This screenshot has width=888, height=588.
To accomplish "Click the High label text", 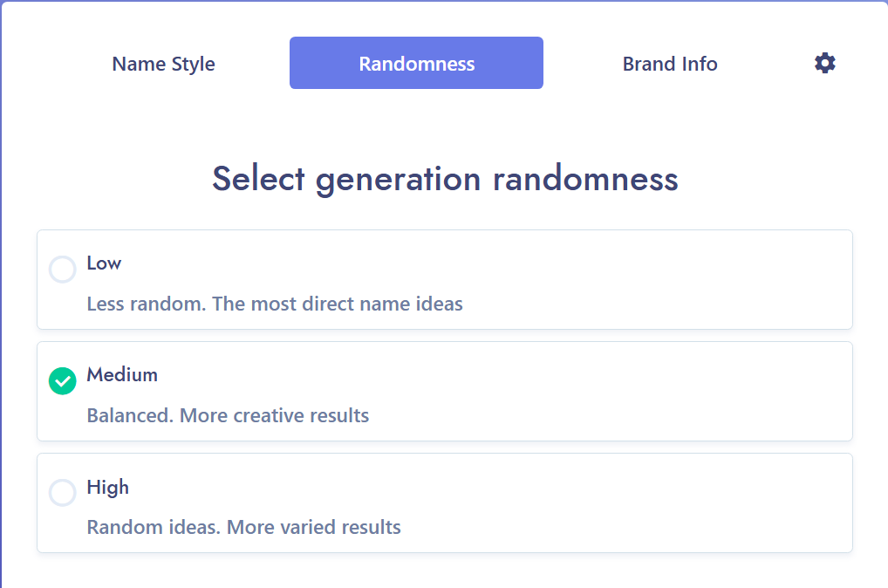I will (106, 486).
